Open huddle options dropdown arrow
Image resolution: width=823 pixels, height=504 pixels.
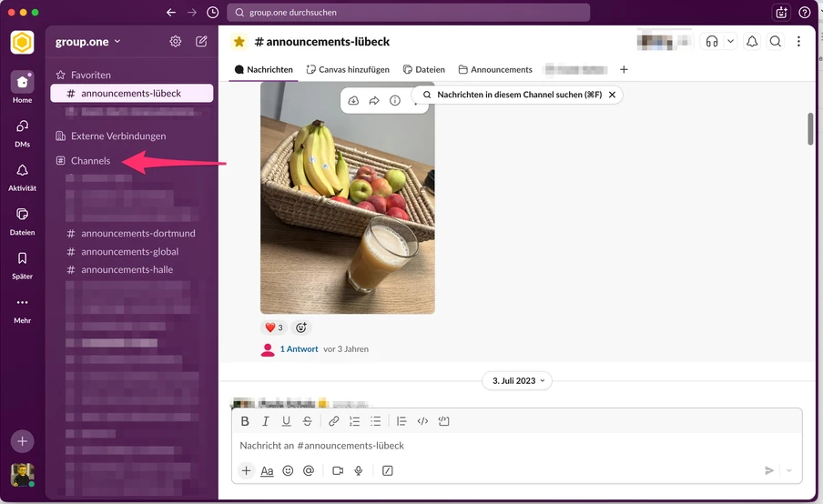coord(730,42)
